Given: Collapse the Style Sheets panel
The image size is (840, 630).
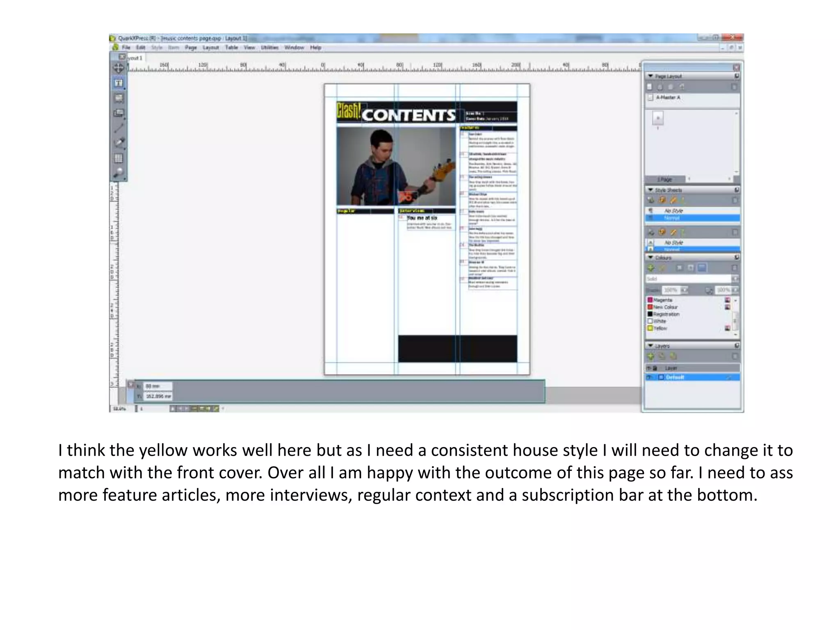Looking at the screenshot, I should point(650,190).
